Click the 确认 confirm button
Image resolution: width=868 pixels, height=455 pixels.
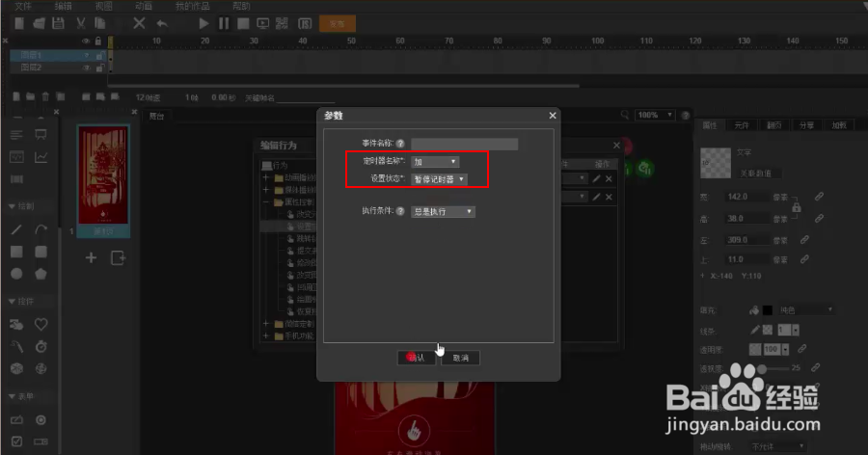(417, 358)
